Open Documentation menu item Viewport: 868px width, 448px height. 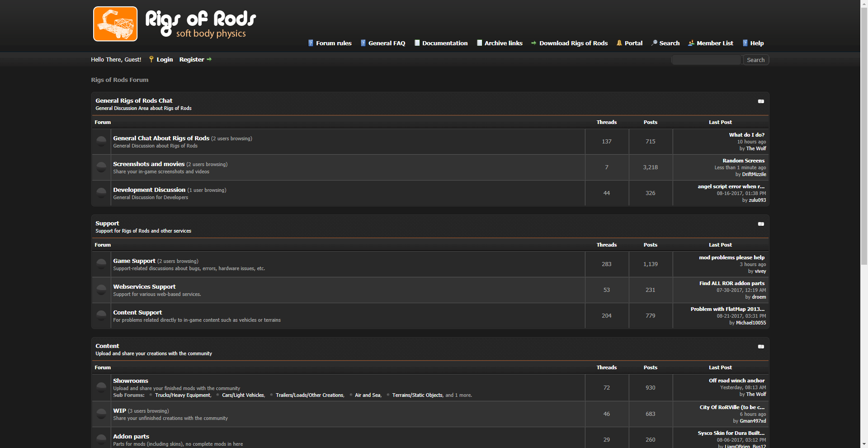pyautogui.click(x=445, y=43)
